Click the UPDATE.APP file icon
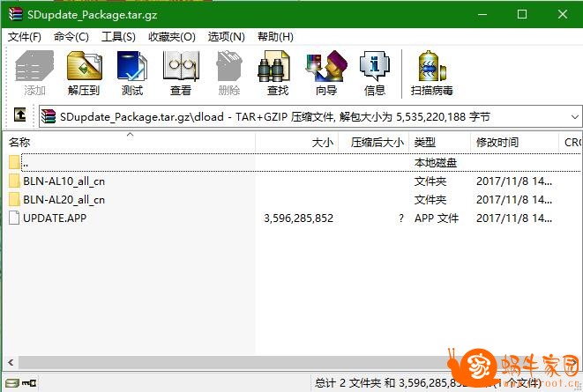 [x=14, y=218]
